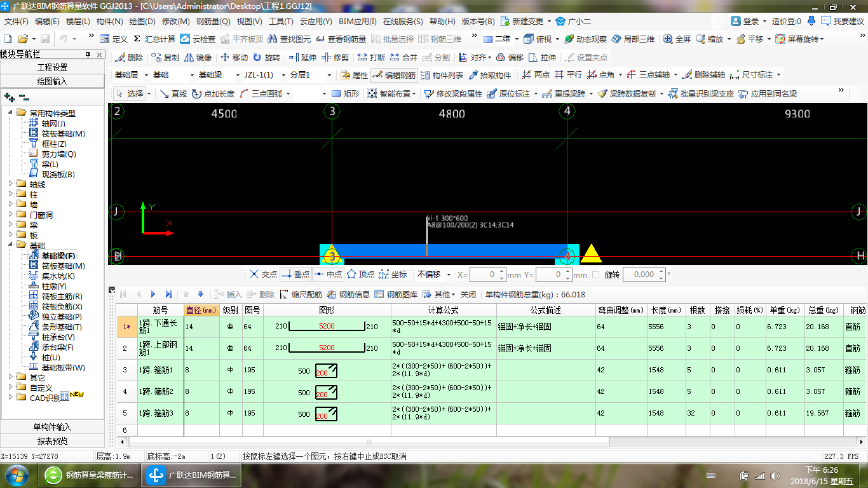
Task: Select the 矩形 rectangle tool
Action: coord(346,93)
